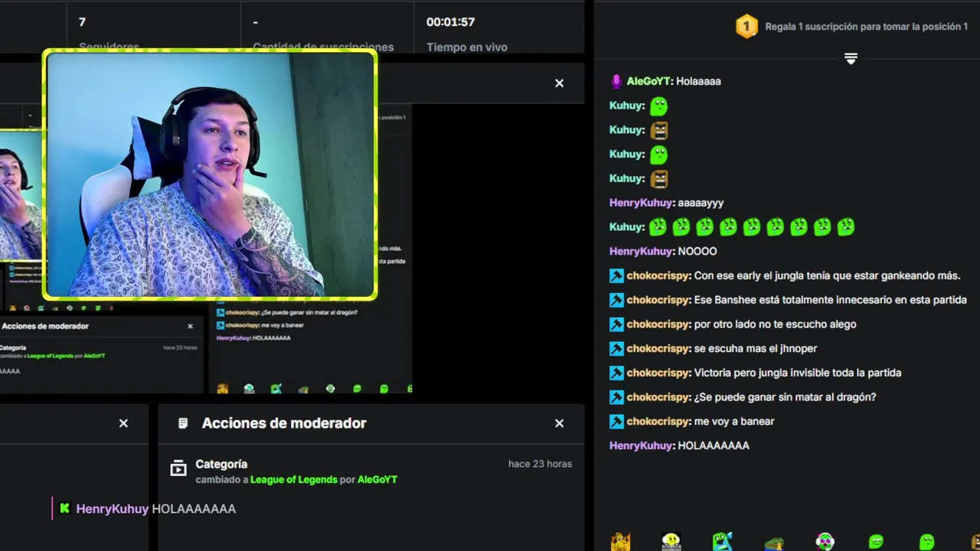Click AleGoYT username in chat
This screenshot has width=980, height=551.
(x=648, y=81)
